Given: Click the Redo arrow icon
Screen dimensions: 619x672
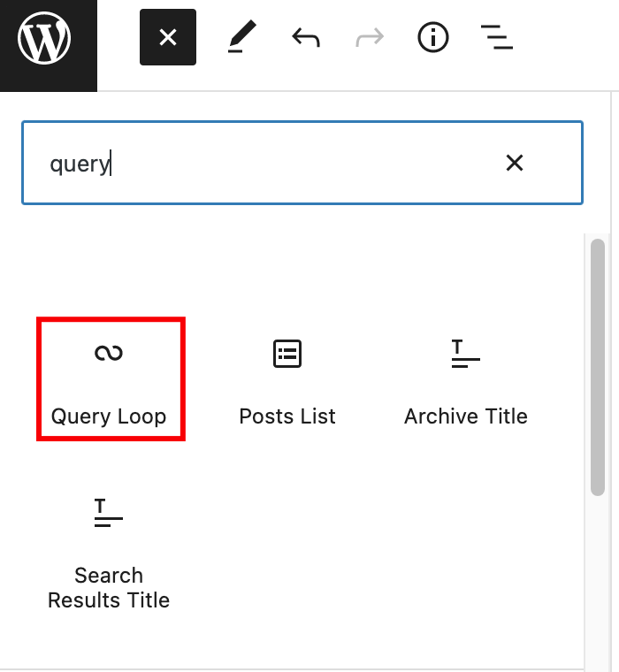Looking at the screenshot, I should [370, 37].
